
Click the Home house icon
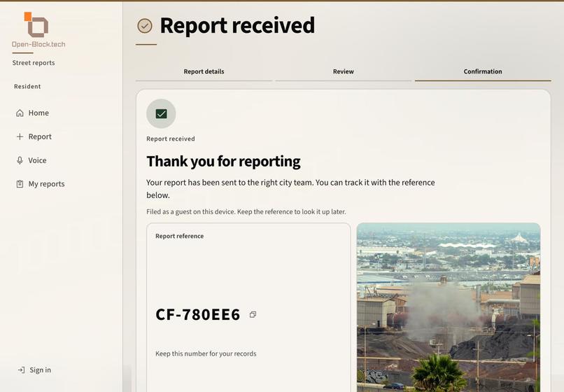(20, 113)
